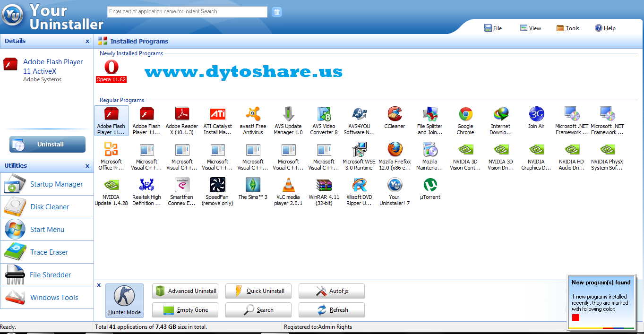Viewport: 644px width, 334px height.
Task: Open the Help menu
Action: pos(605,28)
